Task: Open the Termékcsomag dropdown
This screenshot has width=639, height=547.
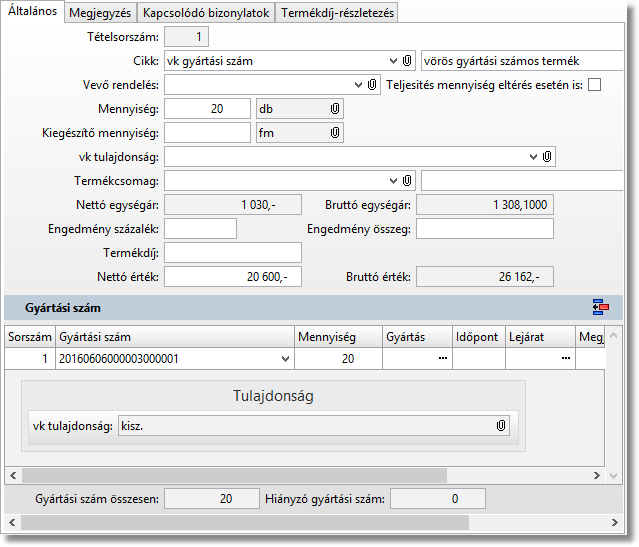Action: (392, 181)
